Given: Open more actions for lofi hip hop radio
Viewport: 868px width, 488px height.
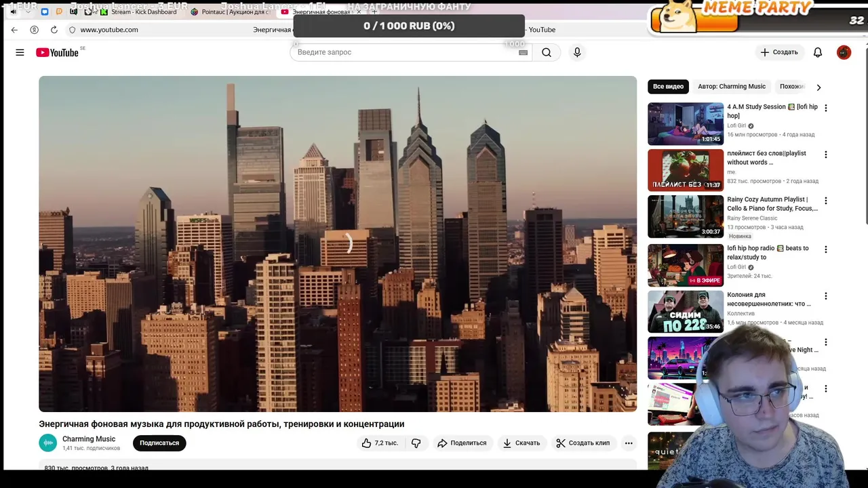Looking at the screenshot, I should click(x=825, y=249).
